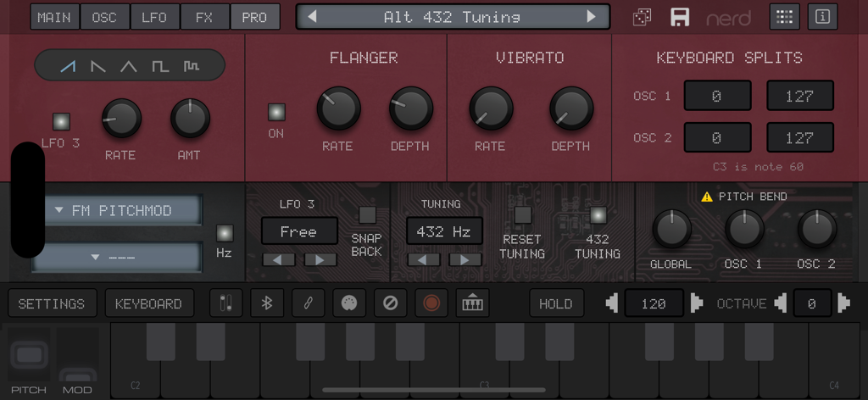
Task: Adjust OSC 1 pitch bend knob
Action: tap(744, 229)
